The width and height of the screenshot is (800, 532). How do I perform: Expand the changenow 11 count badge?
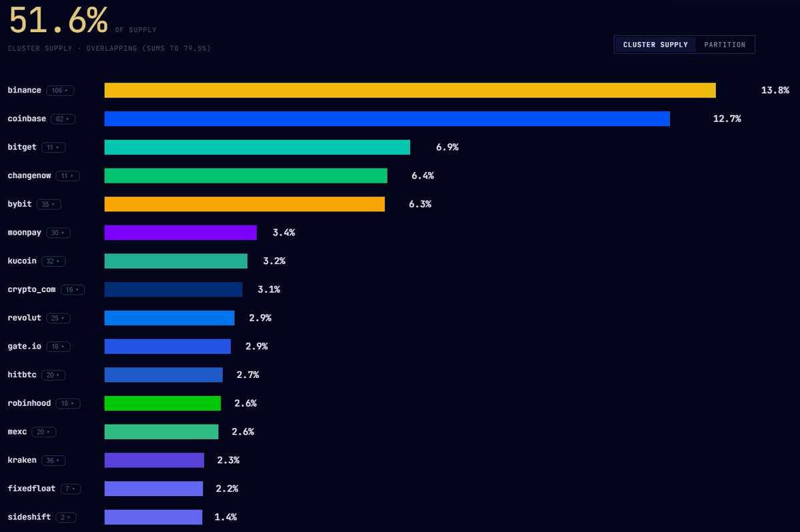pyautogui.click(x=67, y=176)
